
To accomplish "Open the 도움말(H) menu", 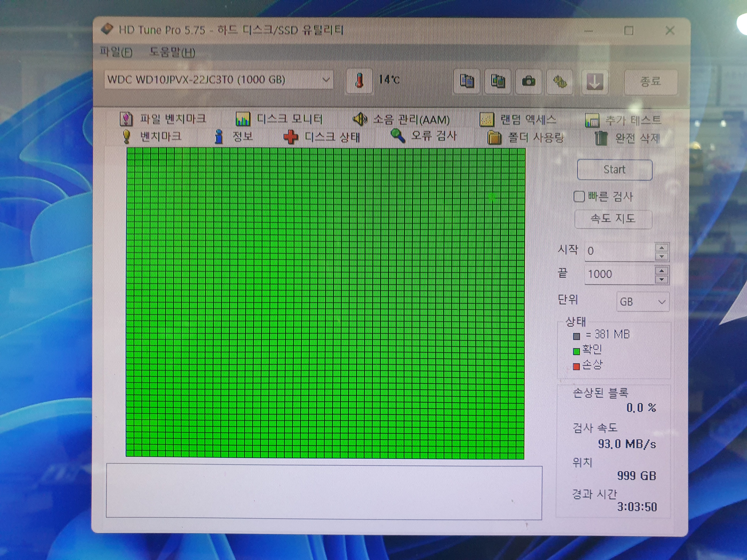I will click(172, 52).
